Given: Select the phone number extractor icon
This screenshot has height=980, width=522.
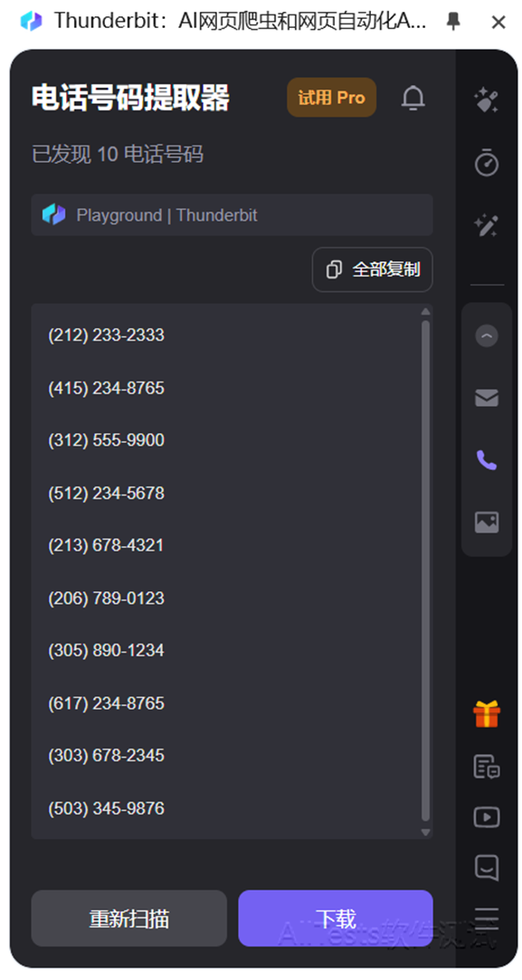Looking at the screenshot, I should (487, 460).
